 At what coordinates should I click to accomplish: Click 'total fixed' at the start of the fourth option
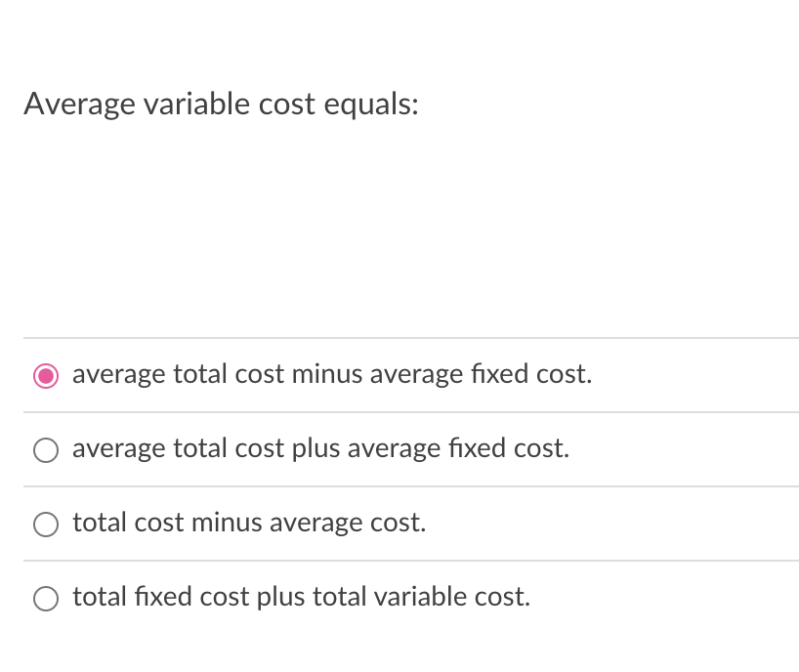132,597
